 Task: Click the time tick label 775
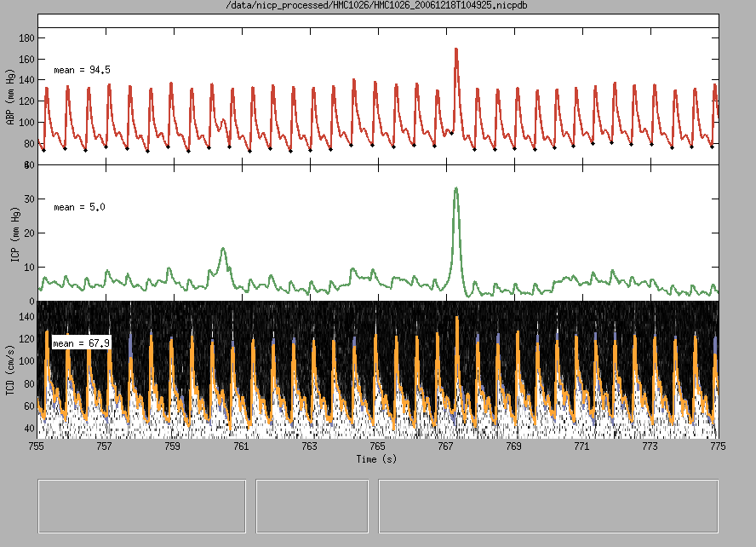tap(718, 446)
